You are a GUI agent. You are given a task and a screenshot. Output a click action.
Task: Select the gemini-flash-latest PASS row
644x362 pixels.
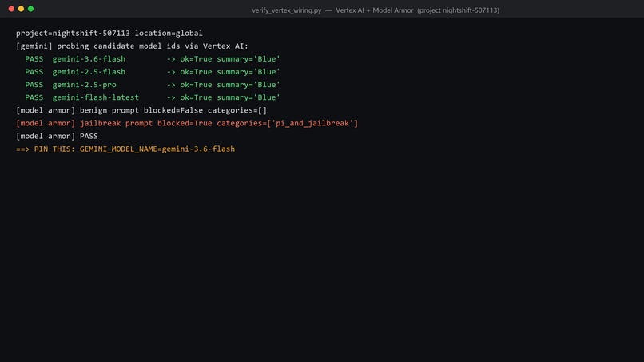point(153,97)
